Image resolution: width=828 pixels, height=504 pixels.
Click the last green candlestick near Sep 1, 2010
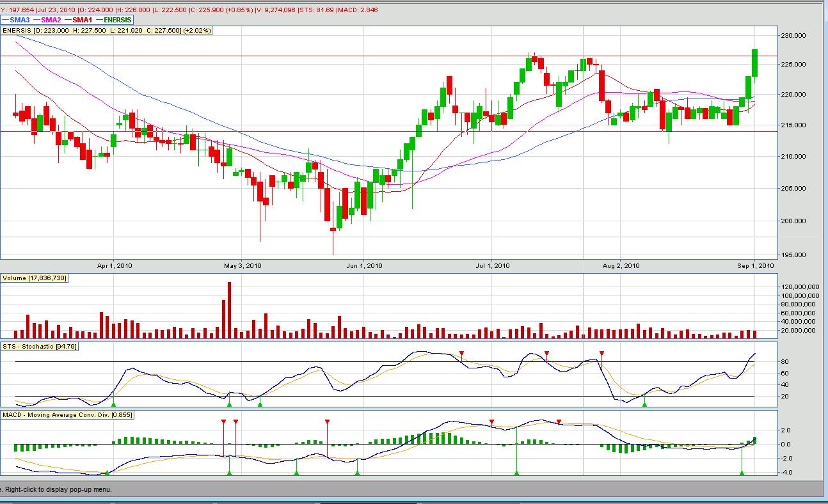[755, 63]
